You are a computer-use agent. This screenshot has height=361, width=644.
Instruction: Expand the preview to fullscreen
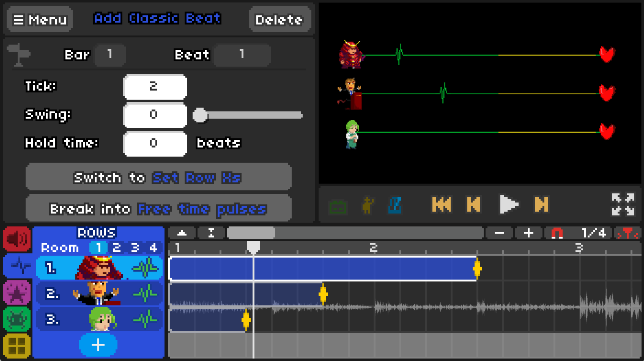[623, 204]
